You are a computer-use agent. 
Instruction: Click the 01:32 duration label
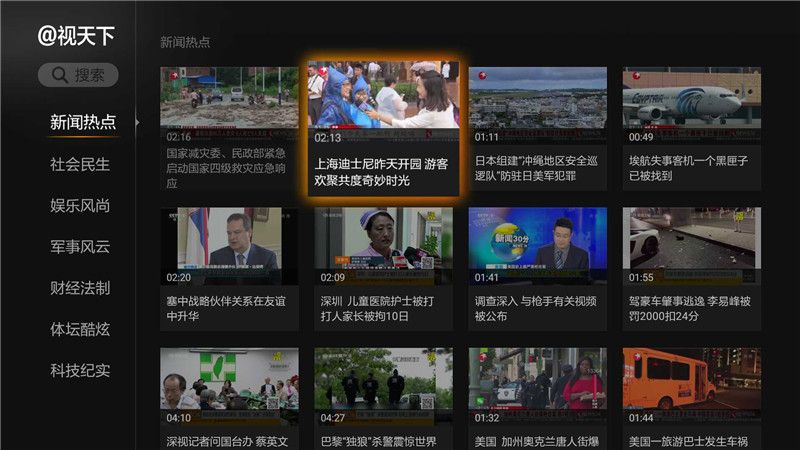click(x=487, y=418)
